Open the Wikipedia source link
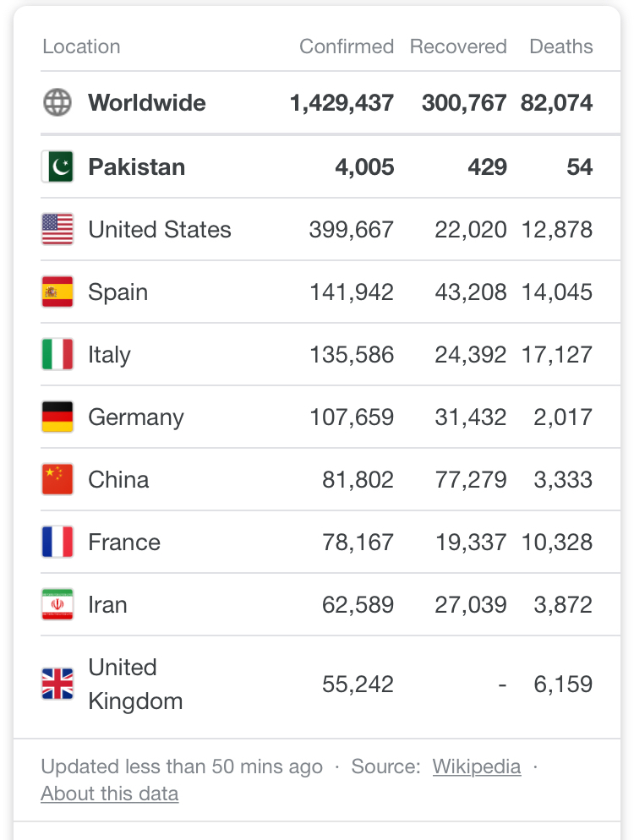The image size is (634, 840). (477, 766)
